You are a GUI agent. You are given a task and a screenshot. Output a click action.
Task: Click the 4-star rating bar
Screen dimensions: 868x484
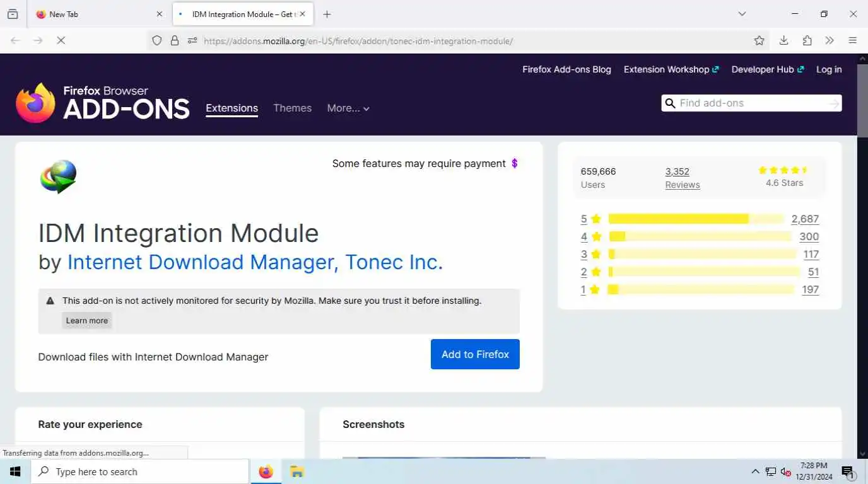click(x=700, y=236)
